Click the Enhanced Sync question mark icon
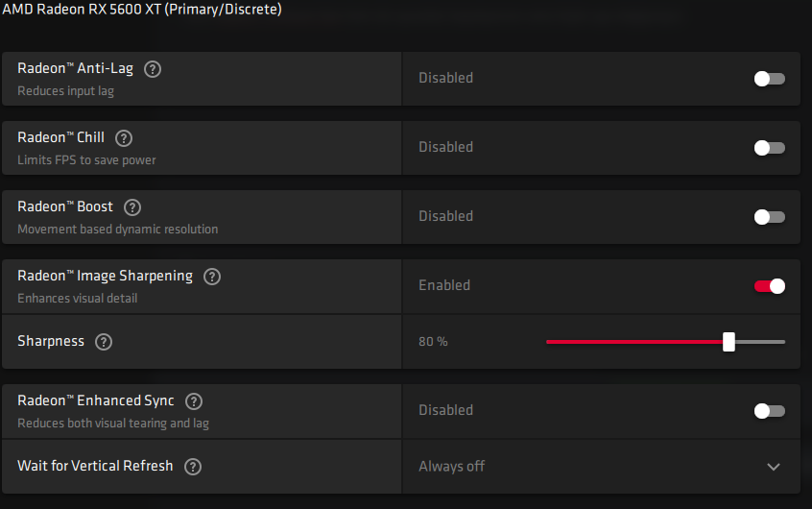The image size is (812, 509). click(x=194, y=401)
